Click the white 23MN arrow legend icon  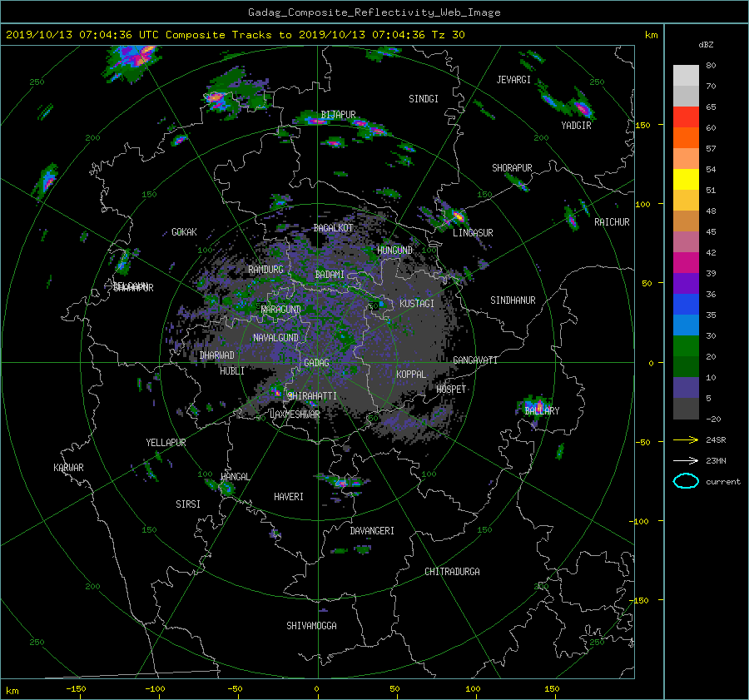686,460
